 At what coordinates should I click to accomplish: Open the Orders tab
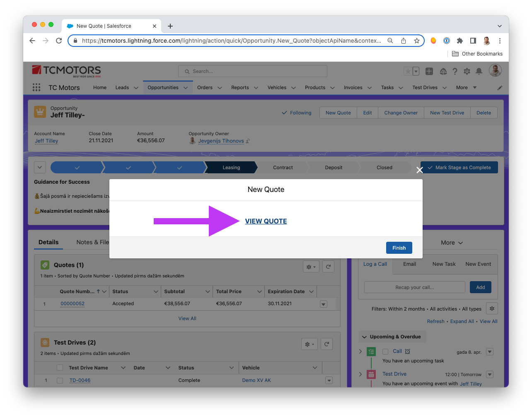[205, 87]
